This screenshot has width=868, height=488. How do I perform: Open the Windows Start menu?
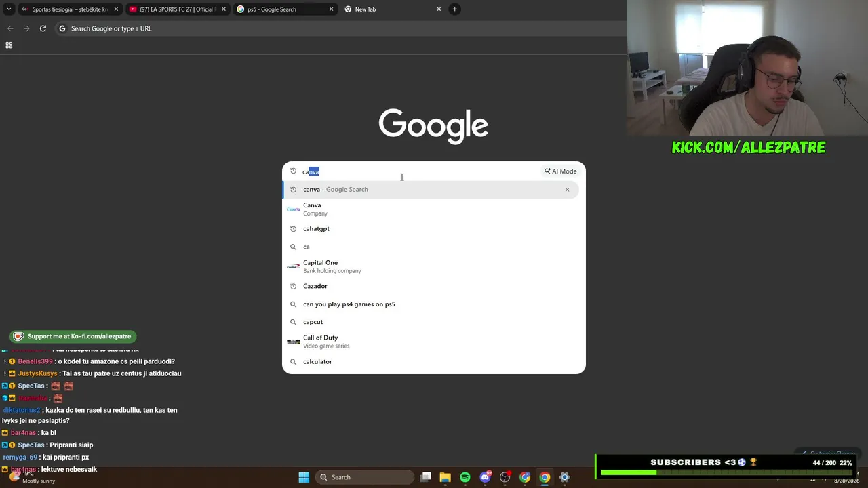pyautogui.click(x=304, y=477)
